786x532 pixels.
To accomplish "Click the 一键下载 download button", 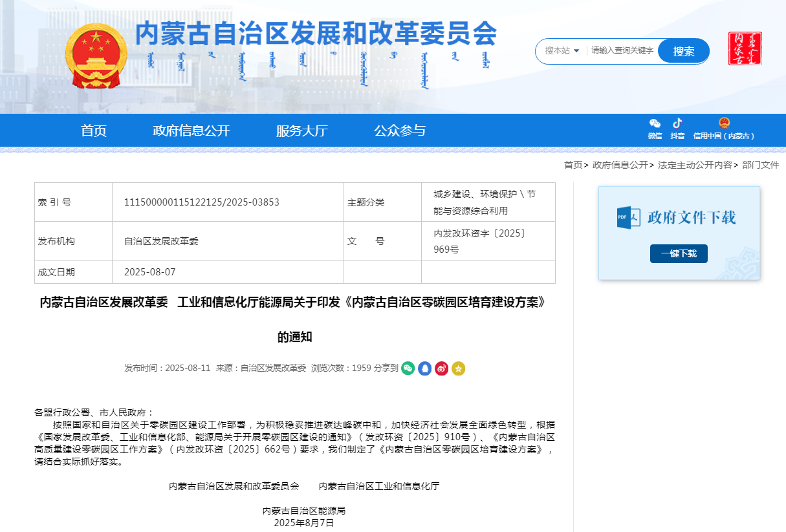I will 678,253.
